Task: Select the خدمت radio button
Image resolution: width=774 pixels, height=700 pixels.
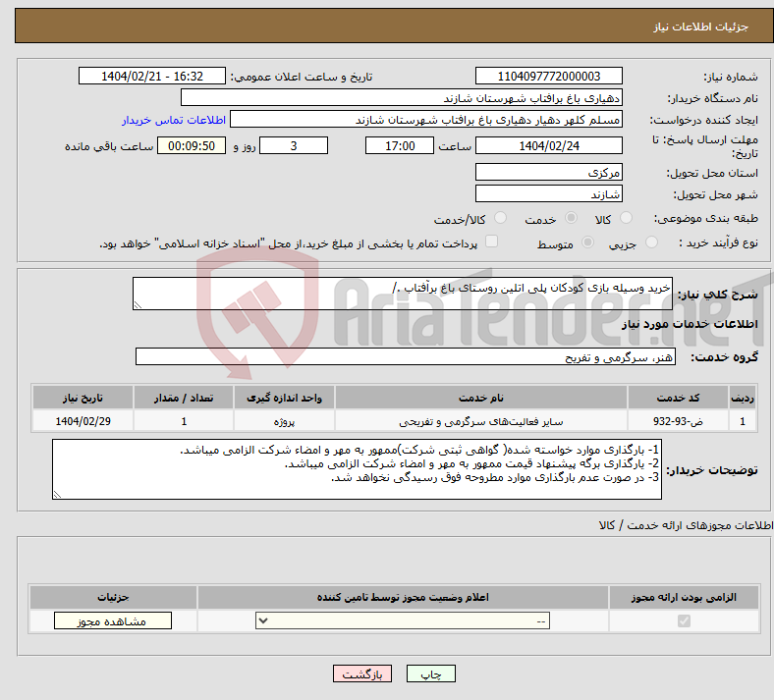Action: pyautogui.click(x=571, y=218)
